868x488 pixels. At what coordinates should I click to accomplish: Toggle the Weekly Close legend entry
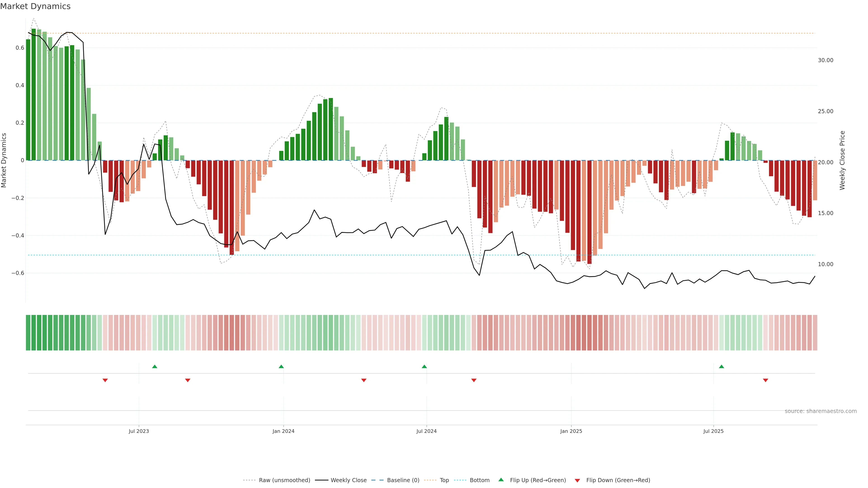tap(348, 480)
